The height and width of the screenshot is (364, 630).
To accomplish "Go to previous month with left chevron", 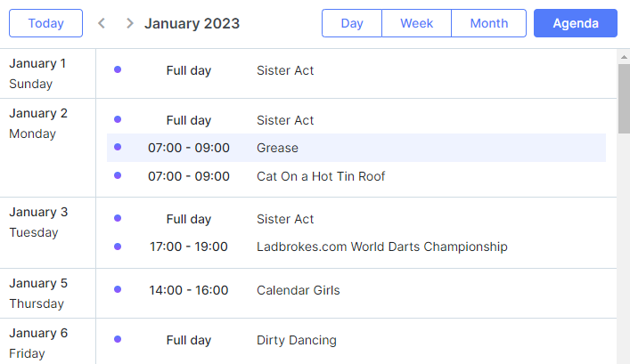I will [x=102, y=23].
